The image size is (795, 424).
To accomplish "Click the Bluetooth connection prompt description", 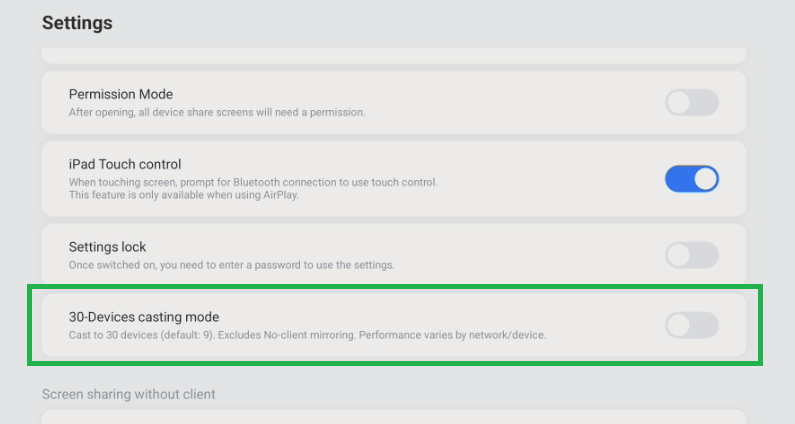I will [x=253, y=182].
